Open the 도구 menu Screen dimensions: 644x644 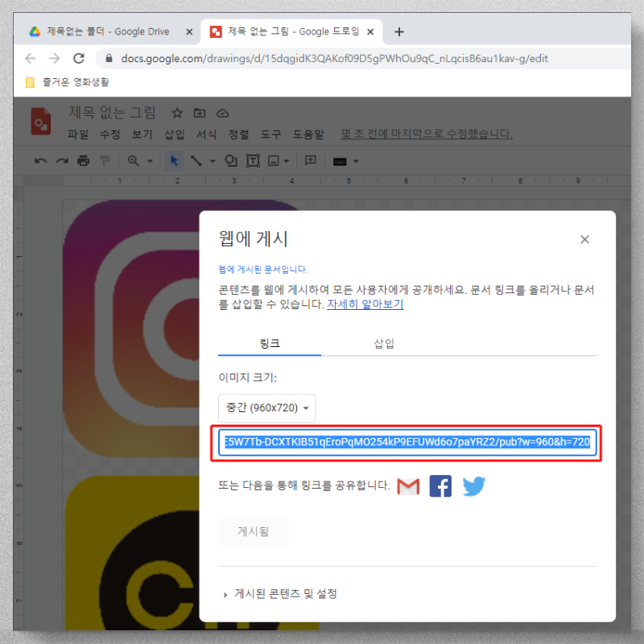tap(271, 134)
